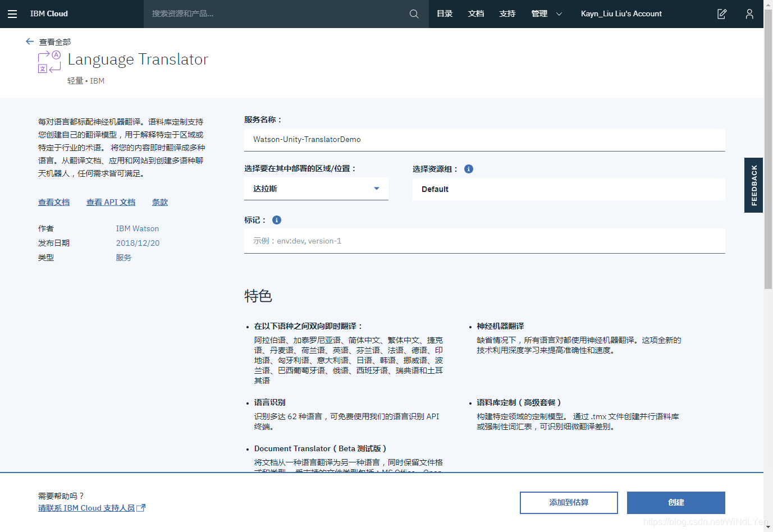This screenshot has width=773, height=532.
Task: Click the 特色 section heading
Action: pos(258,296)
